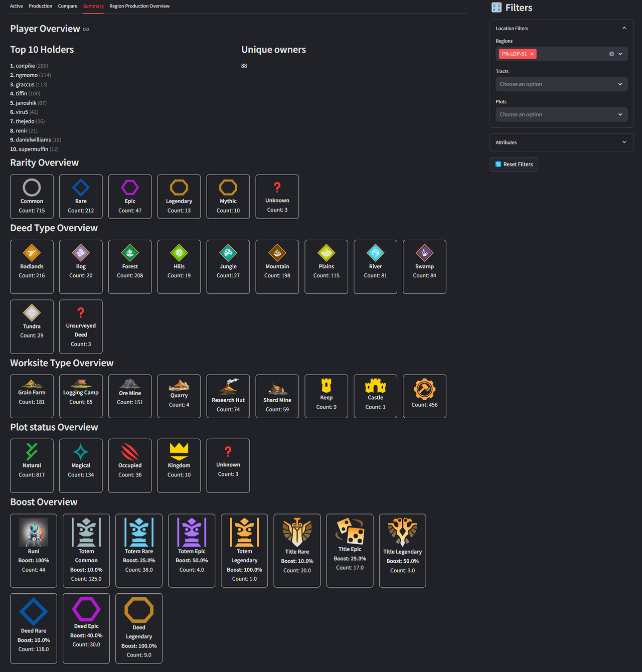Image resolution: width=642 pixels, height=672 pixels.
Task: Expand the Attributes section
Action: (x=562, y=142)
